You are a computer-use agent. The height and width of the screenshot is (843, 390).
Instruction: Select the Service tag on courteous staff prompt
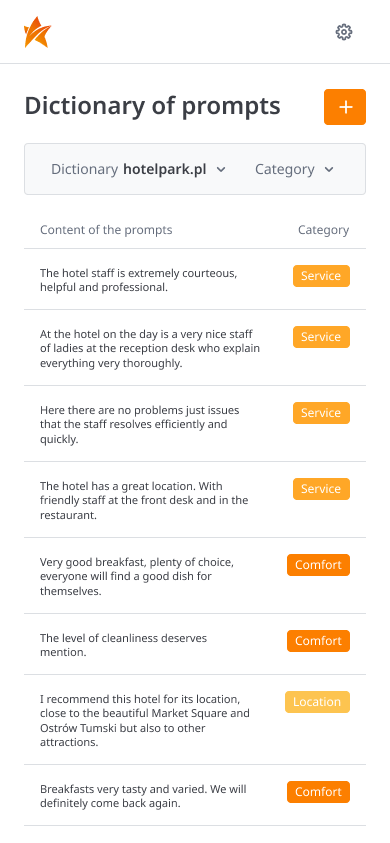tap(321, 276)
